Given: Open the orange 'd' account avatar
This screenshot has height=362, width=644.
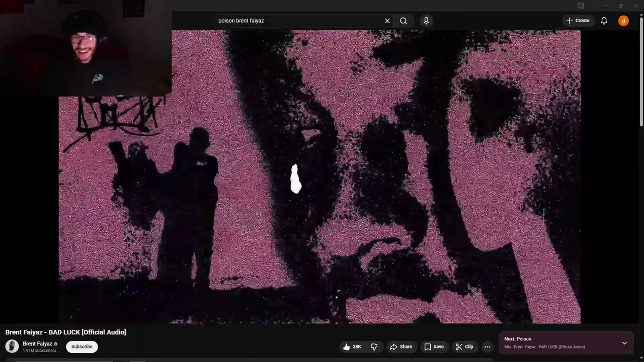Looking at the screenshot, I should click(x=623, y=21).
